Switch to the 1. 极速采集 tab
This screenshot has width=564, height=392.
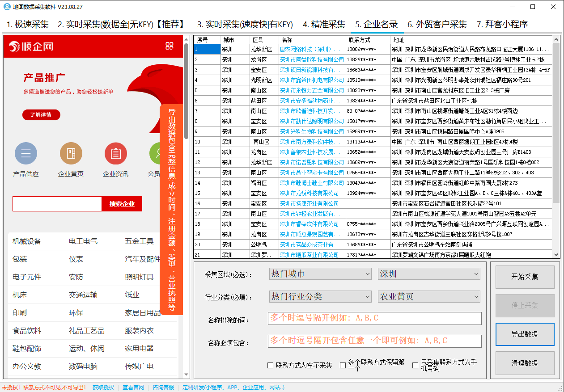tap(28, 24)
